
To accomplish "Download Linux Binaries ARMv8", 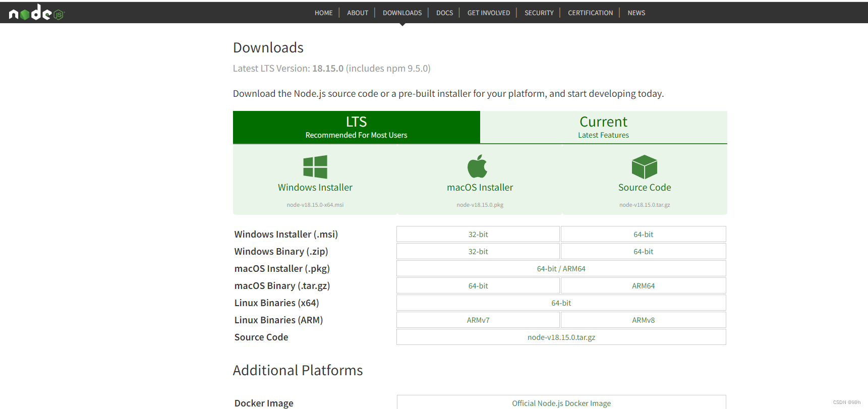I will pyautogui.click(x=644, y=320).
